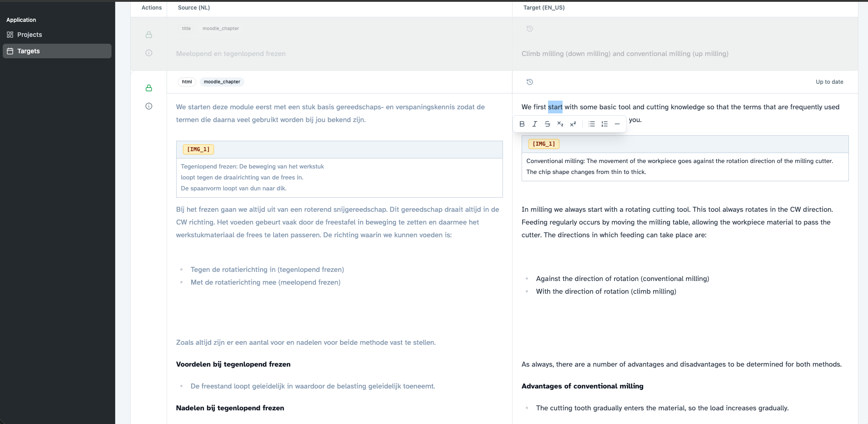Open history for title segment target
This screenshot has width=868, height=424.
point(530,29)
